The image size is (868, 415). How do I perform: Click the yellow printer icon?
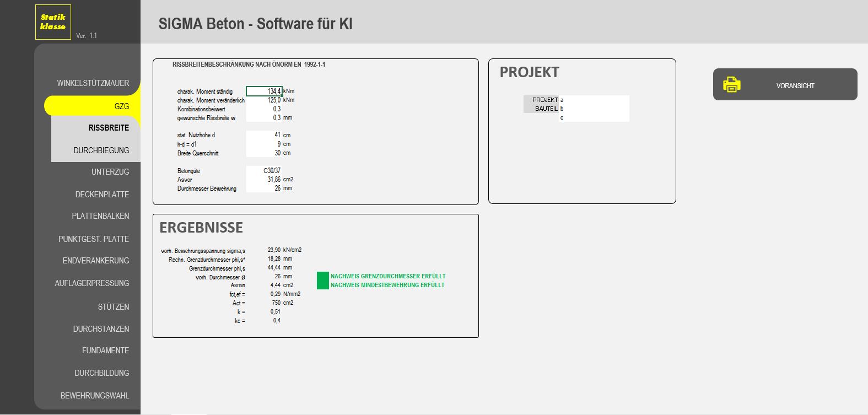(731, 85)
